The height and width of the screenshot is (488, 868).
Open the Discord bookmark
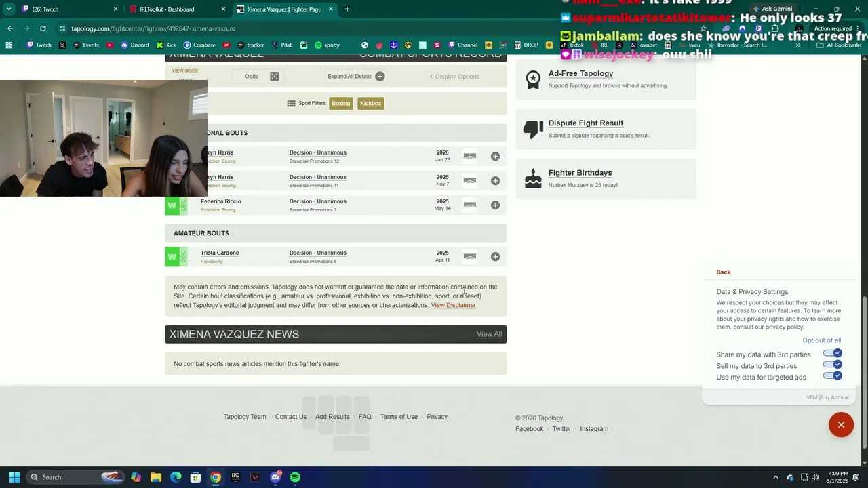point(134,45)
